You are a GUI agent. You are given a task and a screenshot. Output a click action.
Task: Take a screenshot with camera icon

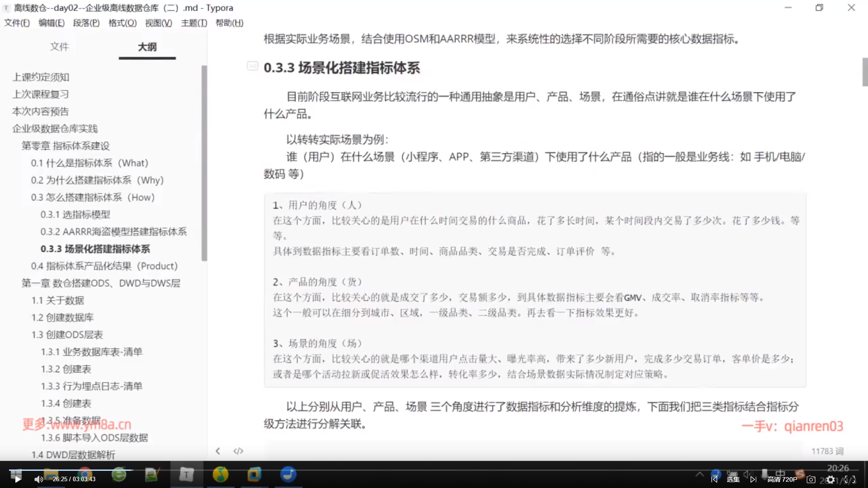click(811, 479)
